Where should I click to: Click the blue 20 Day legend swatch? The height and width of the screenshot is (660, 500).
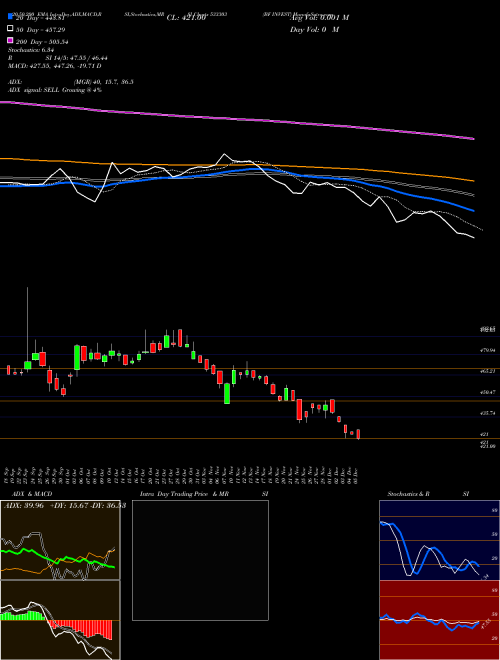[11, 17]
